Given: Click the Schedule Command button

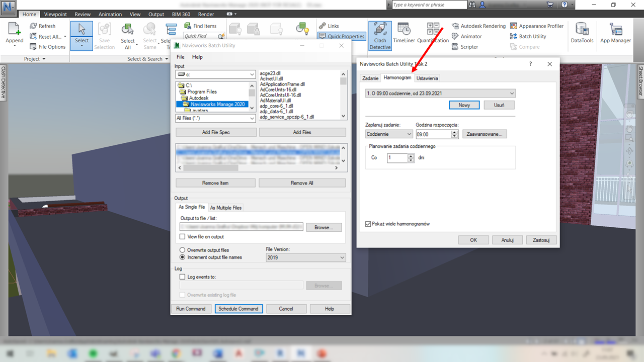Looking at the screenshot, I should [x=238, y=309].
